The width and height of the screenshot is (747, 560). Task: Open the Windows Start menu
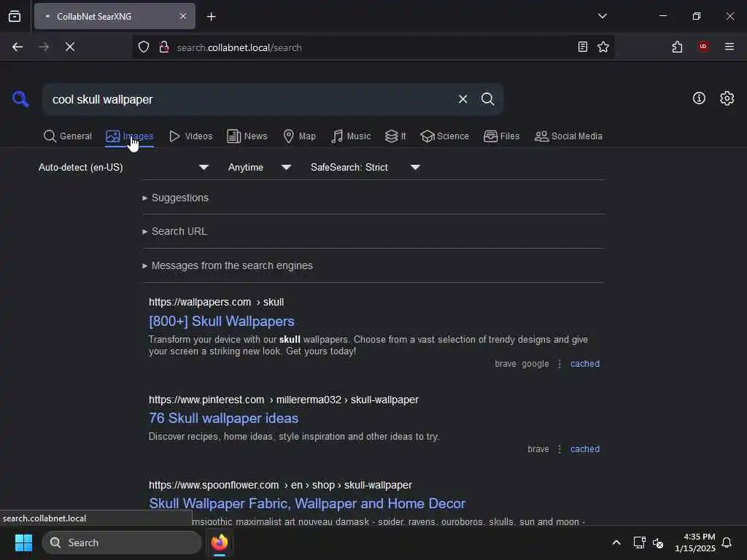(23, 542)
